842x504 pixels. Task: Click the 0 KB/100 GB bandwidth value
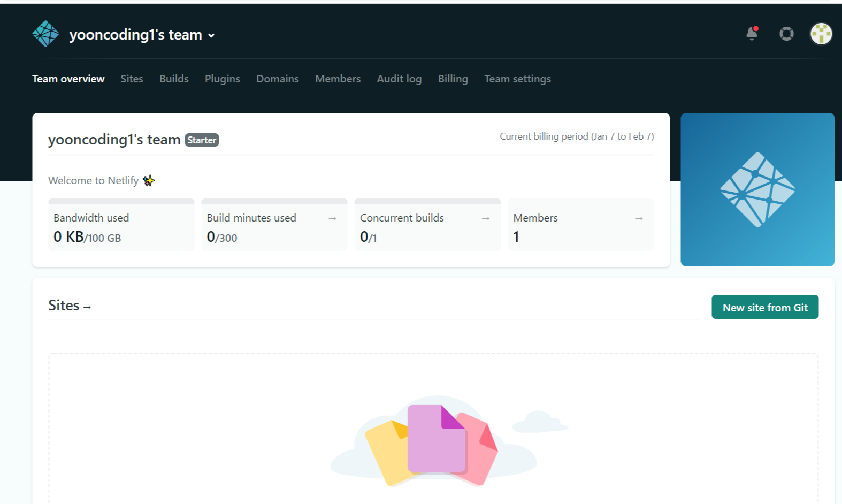click(x=87, y=236)
